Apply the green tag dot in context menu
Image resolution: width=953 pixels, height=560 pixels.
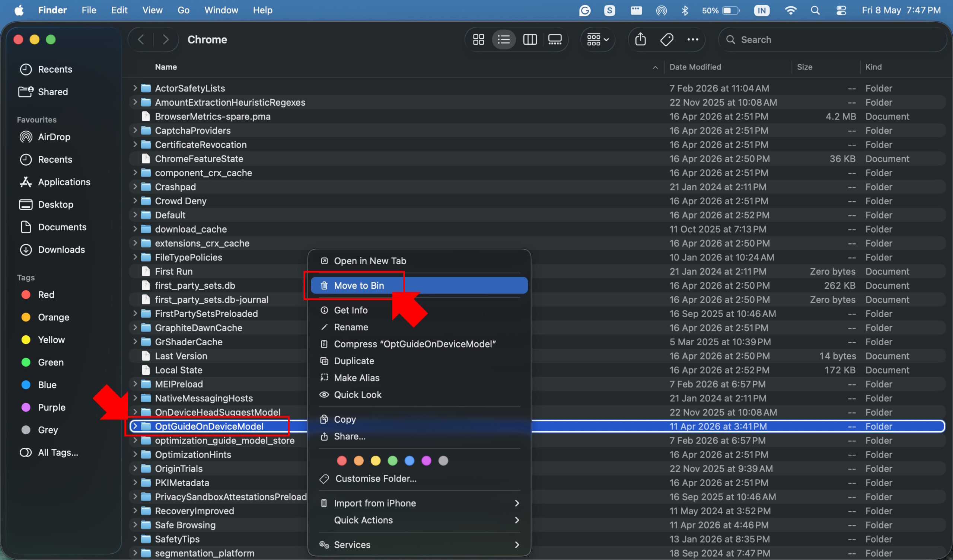(x=392, y=461)
